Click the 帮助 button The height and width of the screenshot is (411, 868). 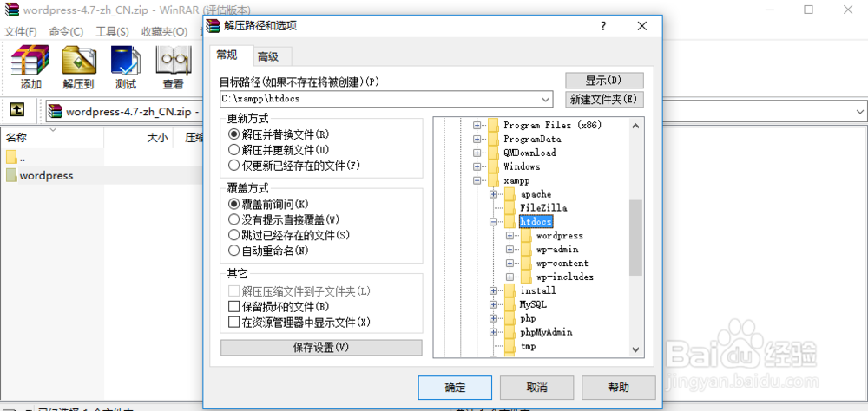coord(618,388)
